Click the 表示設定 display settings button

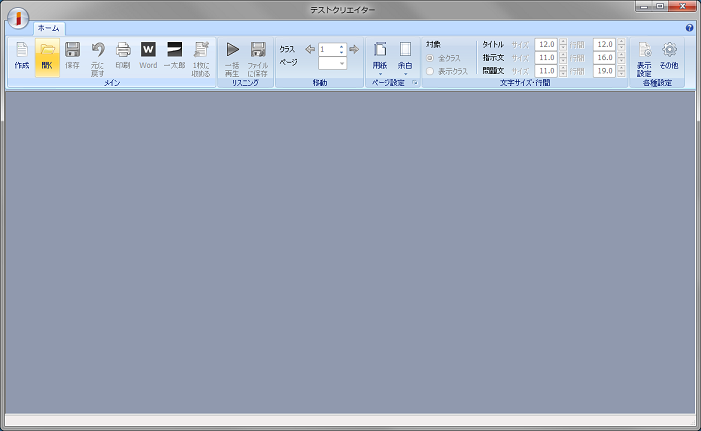[x=645, y=57]
